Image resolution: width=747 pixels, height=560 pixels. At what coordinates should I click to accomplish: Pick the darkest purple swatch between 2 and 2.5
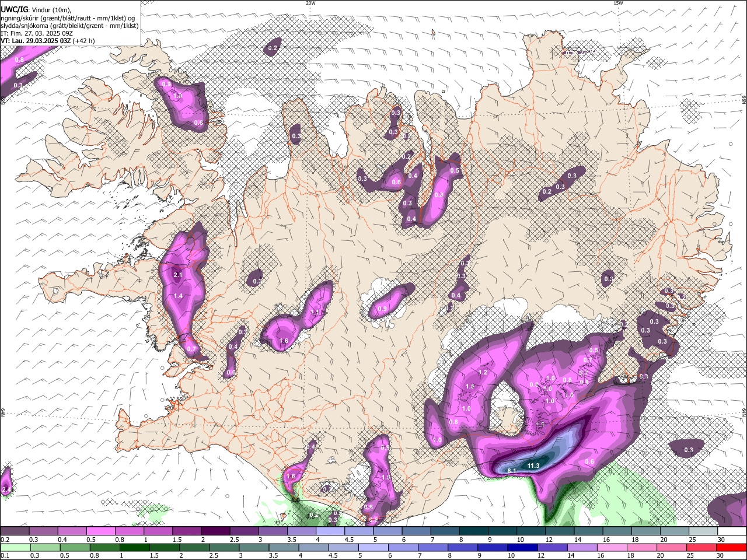pyautogui.click(x=215, y=531)
